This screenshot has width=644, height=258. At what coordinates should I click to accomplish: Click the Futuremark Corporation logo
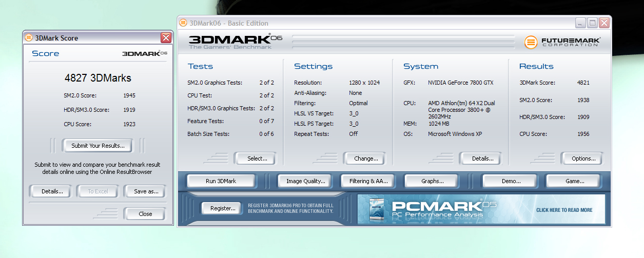562,42
